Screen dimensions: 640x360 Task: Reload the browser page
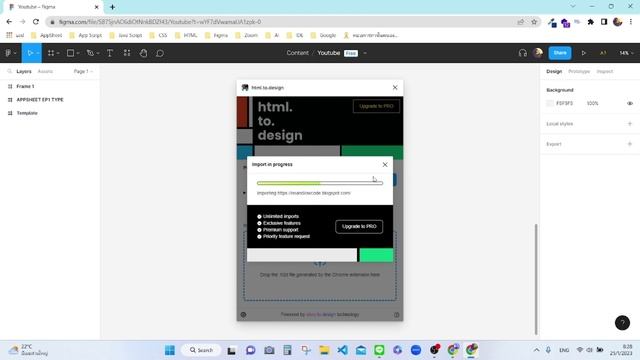36,22
